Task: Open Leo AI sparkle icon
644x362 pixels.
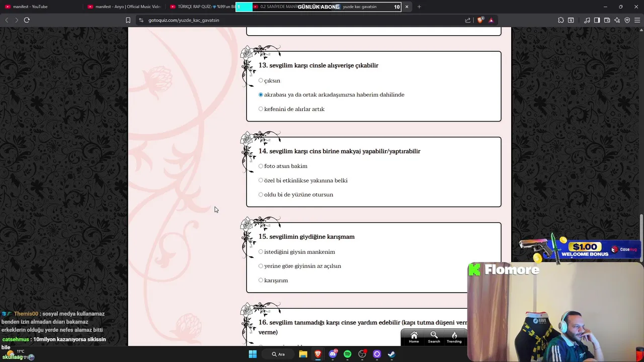Action: click(617, 20)
